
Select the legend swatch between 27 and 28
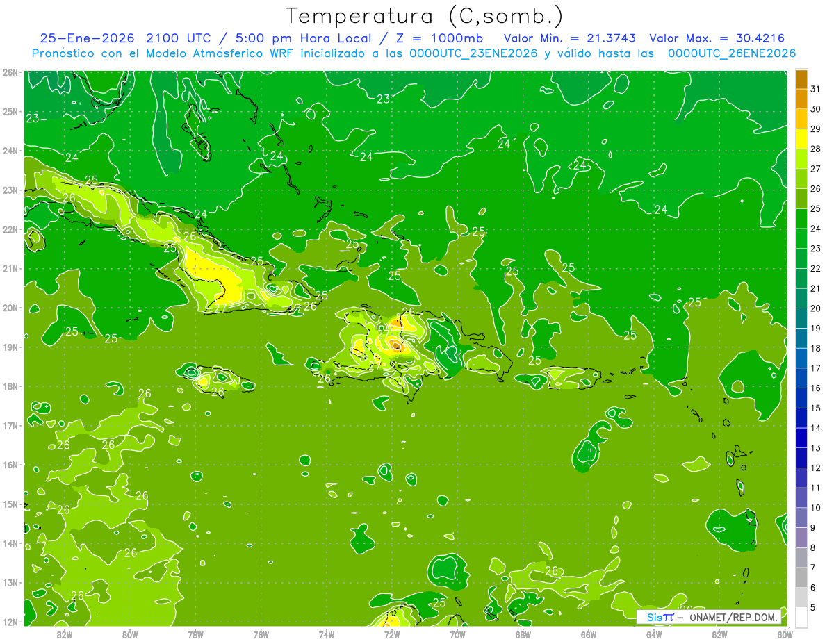801,158
